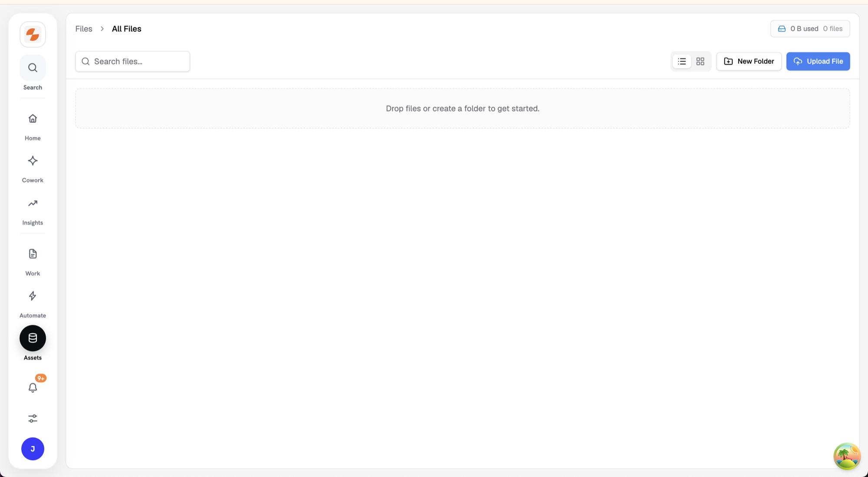The image size is (868, 477).
Task: Open the Automate section
Action: 33,296
